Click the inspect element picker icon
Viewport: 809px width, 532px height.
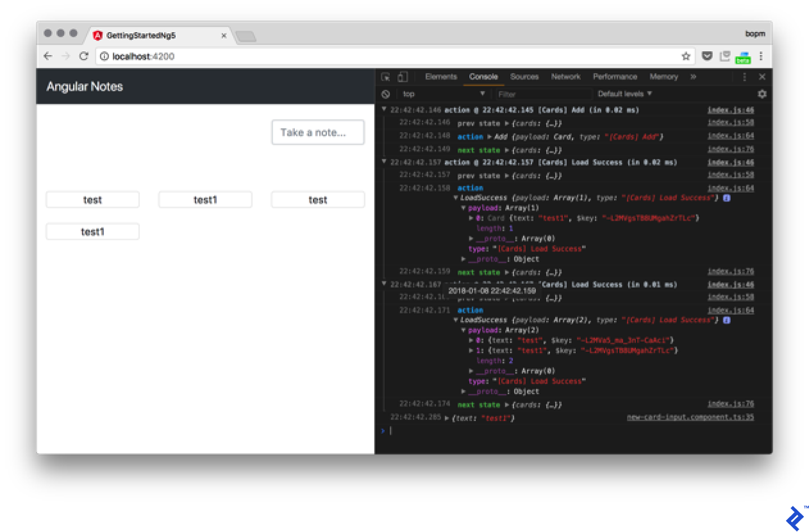click(x=385, y=77)
